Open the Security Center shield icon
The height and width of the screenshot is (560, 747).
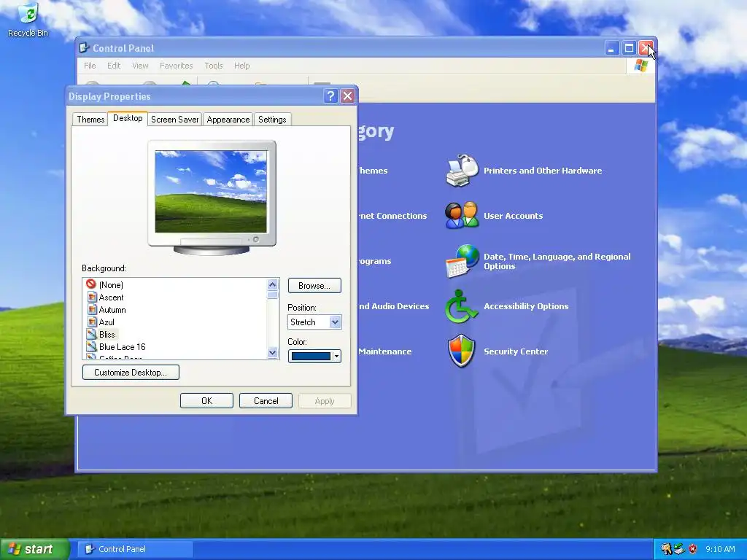461,351
